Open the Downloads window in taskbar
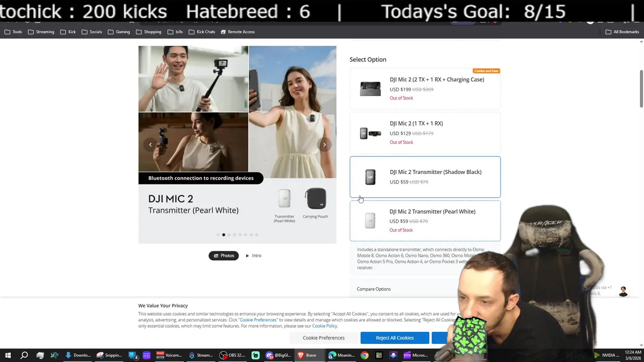This screenshot has height=362, width=644. coord(78,355)
